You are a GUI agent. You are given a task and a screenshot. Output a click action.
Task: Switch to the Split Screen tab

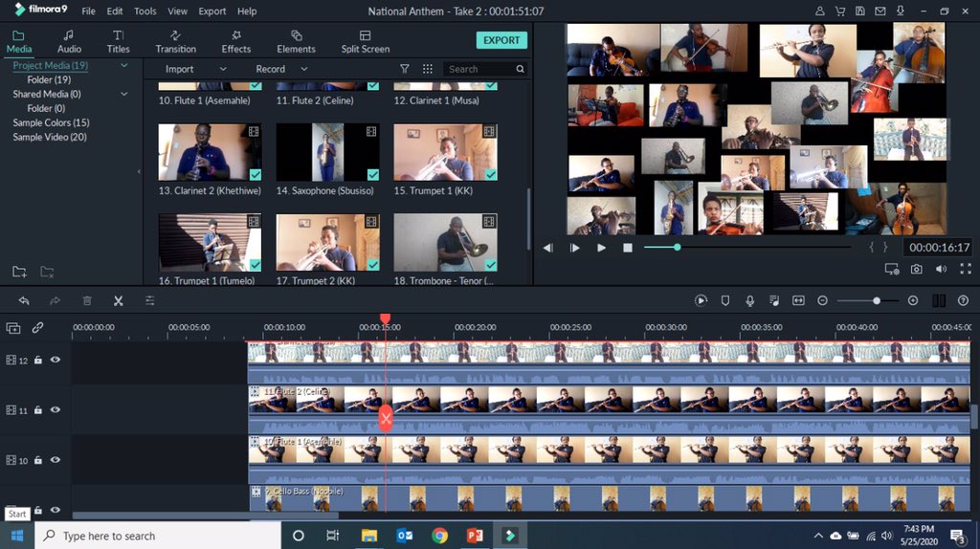[x=365, y=41]
